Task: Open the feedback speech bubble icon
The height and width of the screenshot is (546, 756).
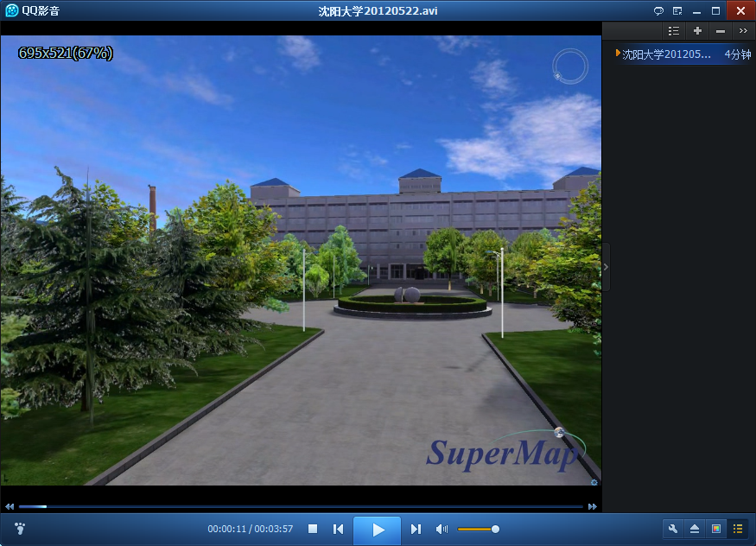Action: (658, 10)
